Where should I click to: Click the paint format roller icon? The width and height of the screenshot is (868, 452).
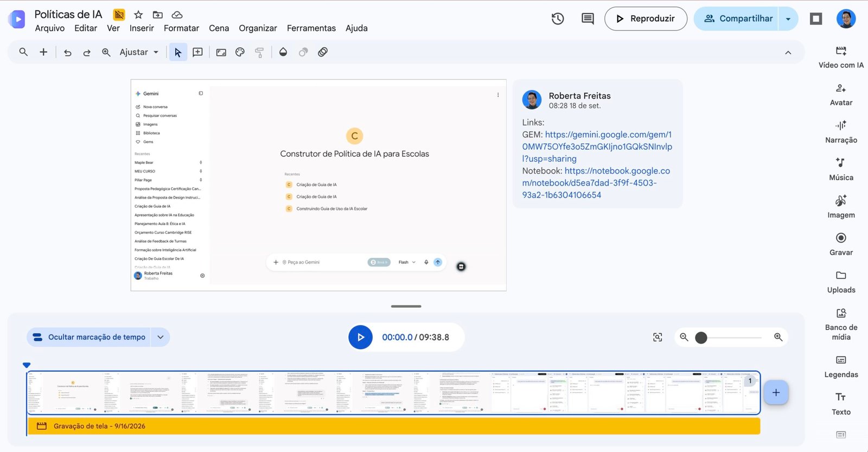point(259,53)
